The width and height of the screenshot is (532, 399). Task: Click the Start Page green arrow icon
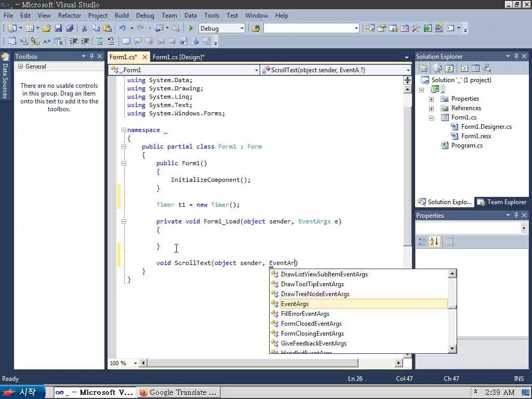(x=428, y=29)
